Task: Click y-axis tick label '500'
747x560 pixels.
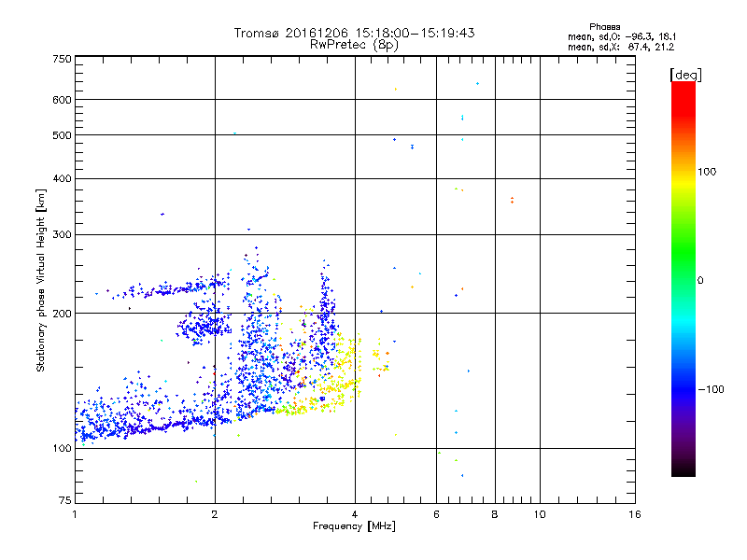Action: (x=62, y=135)
